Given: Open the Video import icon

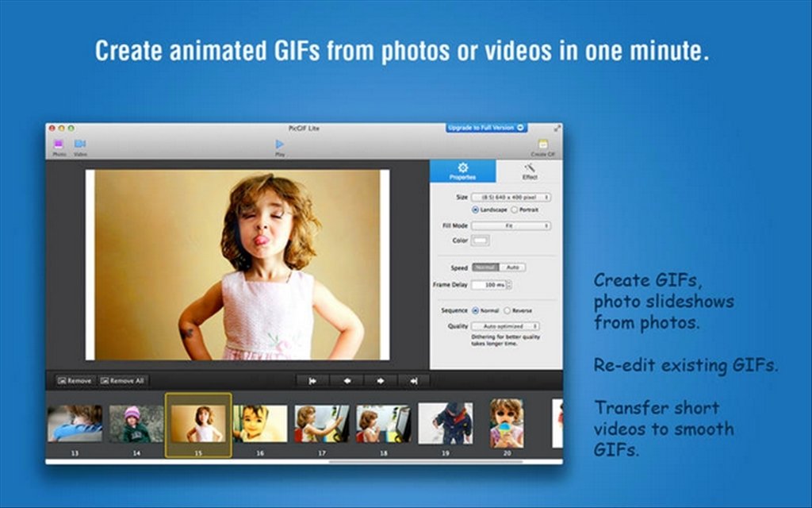Looking at the screenshot, I should 80,144.
